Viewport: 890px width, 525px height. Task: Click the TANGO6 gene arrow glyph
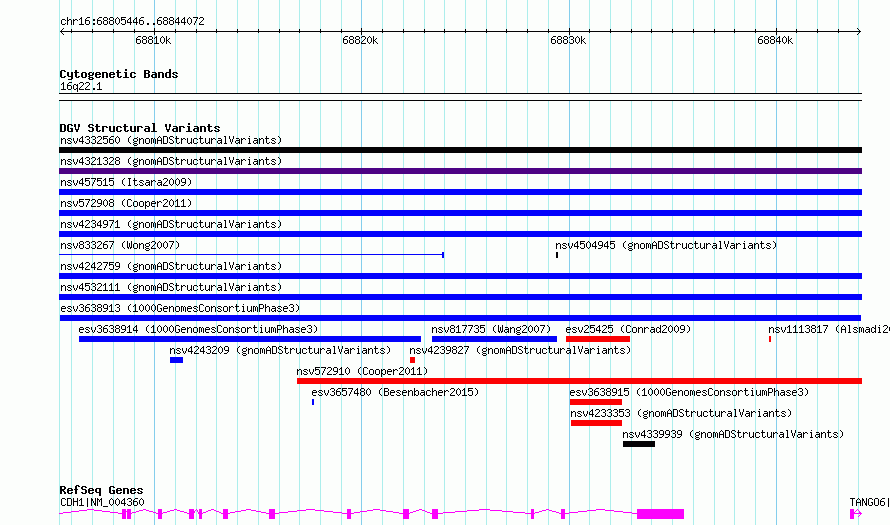(856, 514)
